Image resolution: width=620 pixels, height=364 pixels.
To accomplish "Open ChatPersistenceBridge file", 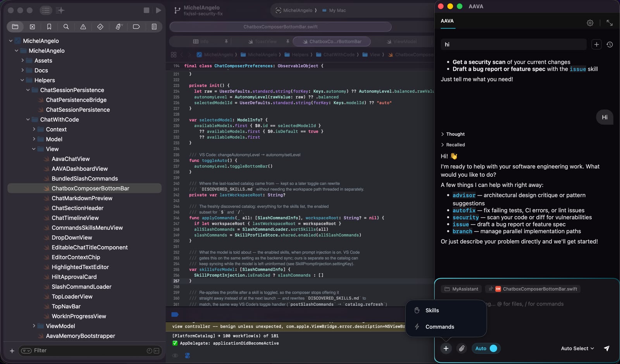I will (76, 100).
